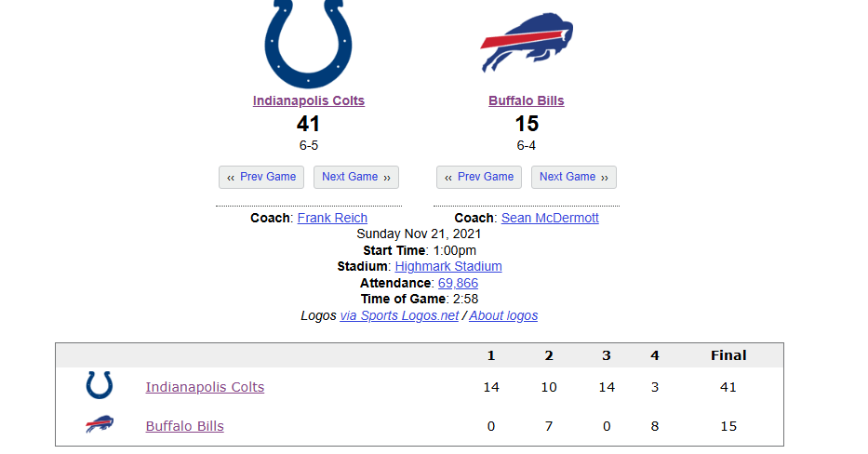Go to the Colts' Next Game
Screen dimensions: 868x454
pyautogui.click(x=356, y=177)
